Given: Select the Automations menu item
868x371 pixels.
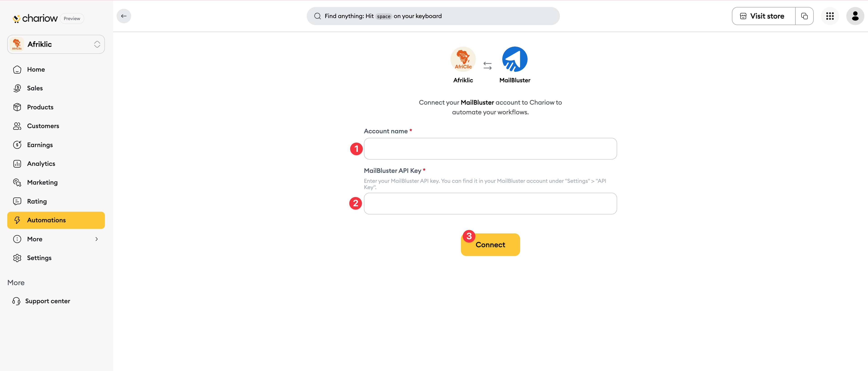Looking at the screenshot, I should click(56, 220).
